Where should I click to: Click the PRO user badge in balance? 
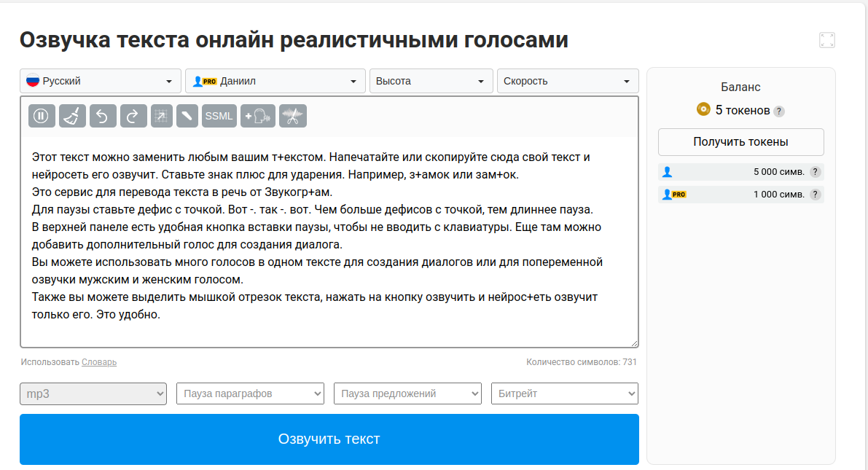point(674,195)
